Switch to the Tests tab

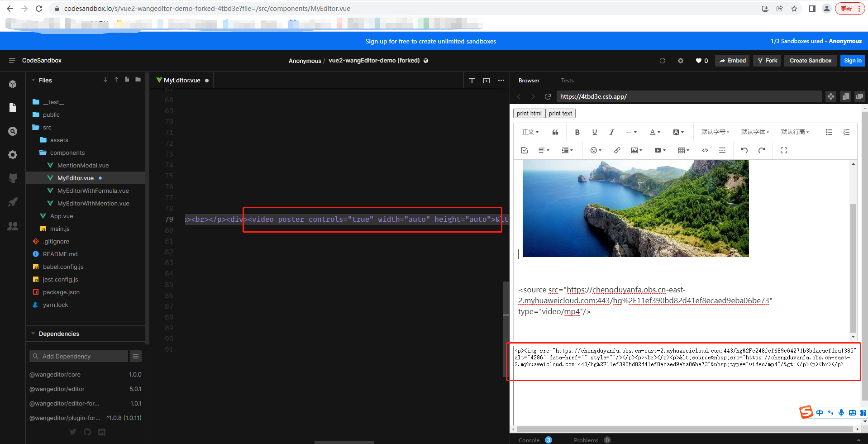click(567, 80)
